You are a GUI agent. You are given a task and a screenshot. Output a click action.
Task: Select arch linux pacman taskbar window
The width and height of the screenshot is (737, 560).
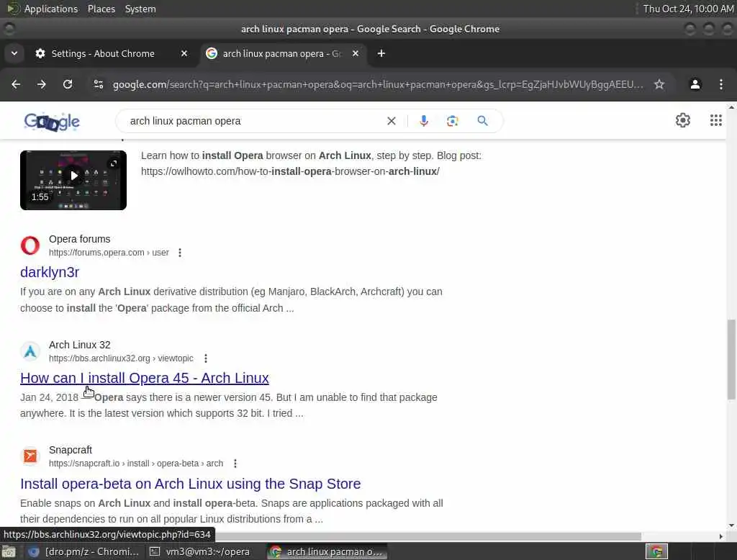click(327, 551)
